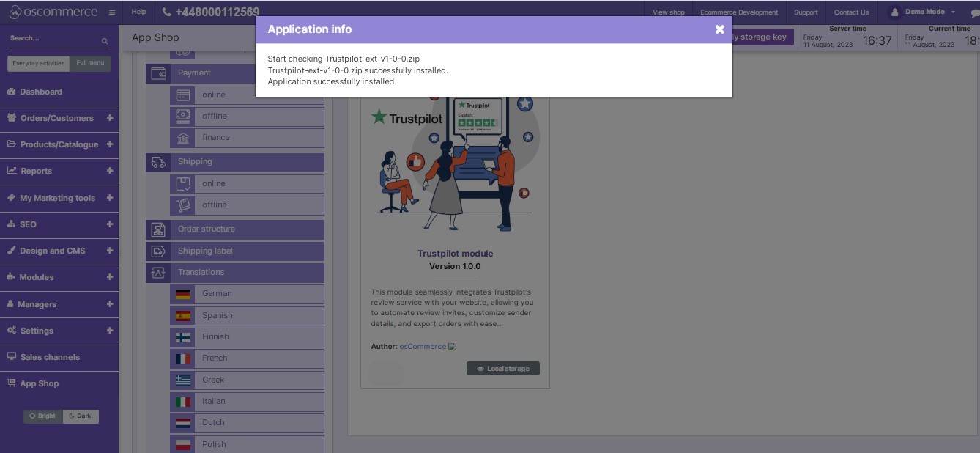The image size is (980, 453).
Task: Expand the Managers menu plus
Action: click(x=110, y=304)
